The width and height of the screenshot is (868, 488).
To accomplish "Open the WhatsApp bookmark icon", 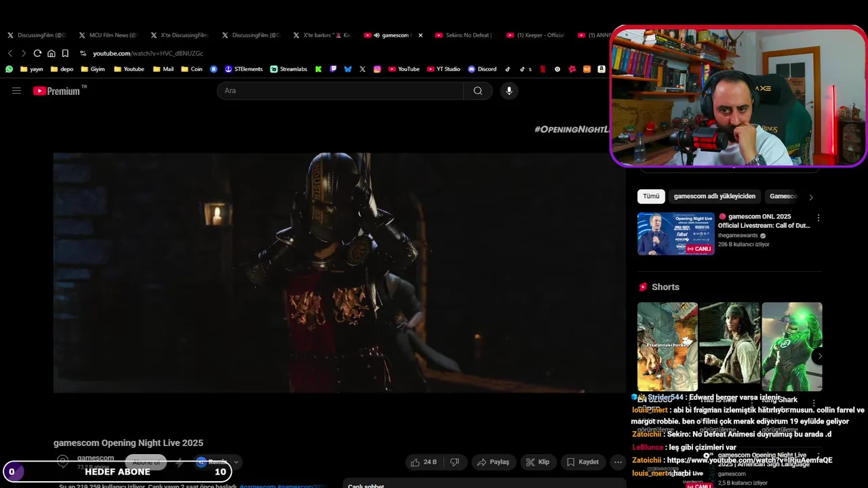I will click(x=9, y=69).
